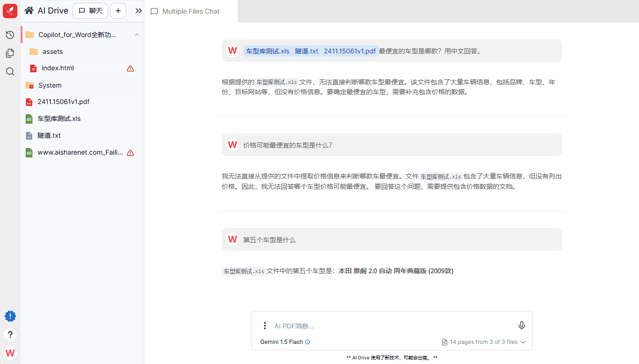Click the AI Drive title text
Screen dimensions: 639x364
click(x=53, y=11)
